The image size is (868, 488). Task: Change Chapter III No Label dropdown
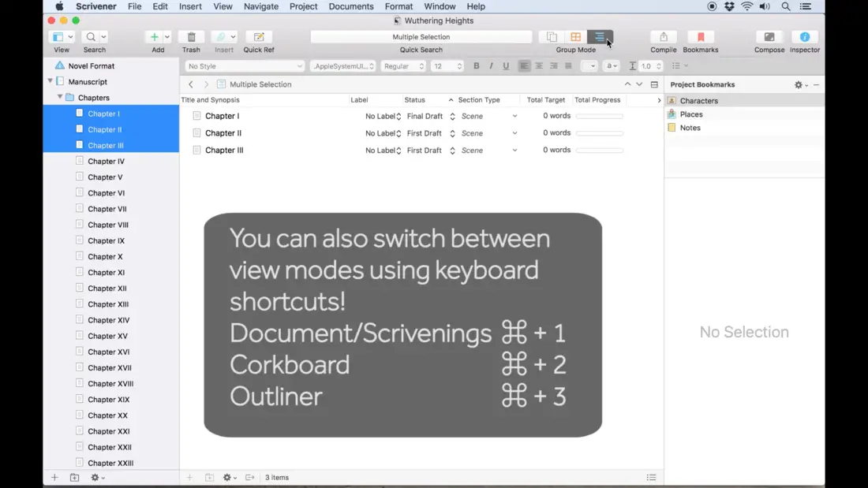(x=383, y=151)
